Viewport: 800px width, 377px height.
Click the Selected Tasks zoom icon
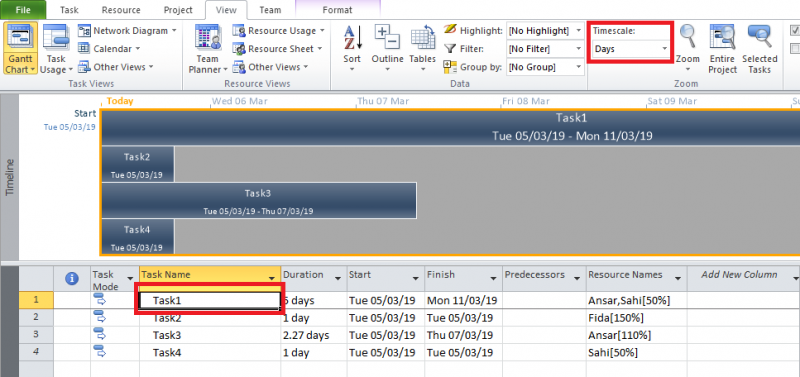(x=759, y=37)
